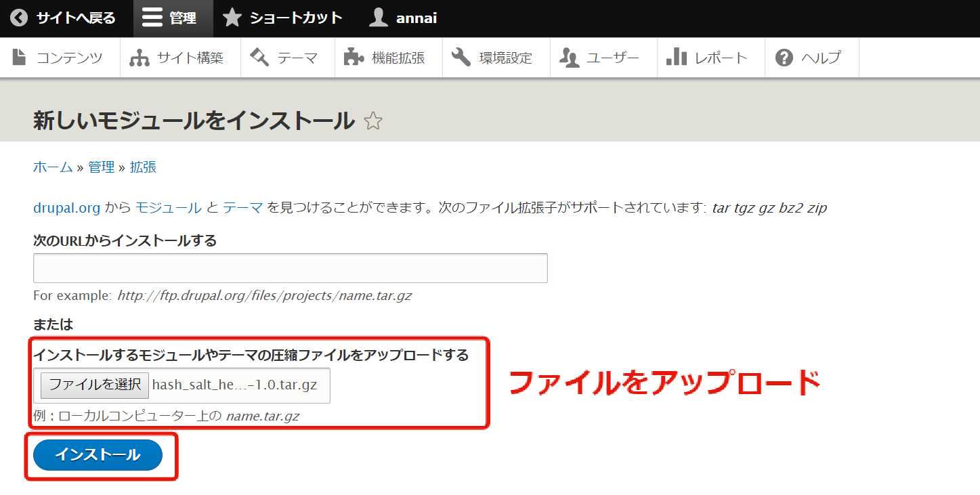This screenshot has width=980, height=495.
Task: Toggle the star next to the page title
Action: (x=372, y=120)
